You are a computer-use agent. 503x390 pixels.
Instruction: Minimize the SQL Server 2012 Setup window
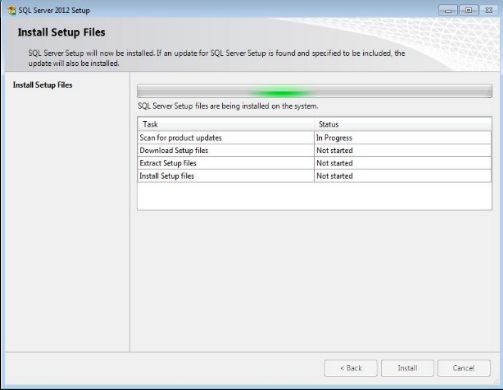pos(448,10)
